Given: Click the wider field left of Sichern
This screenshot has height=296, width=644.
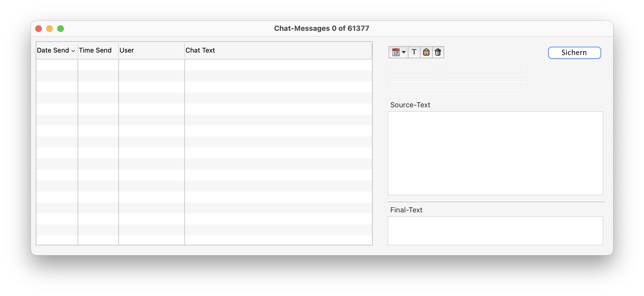Looking at the screenshot, I should [485, 72].
